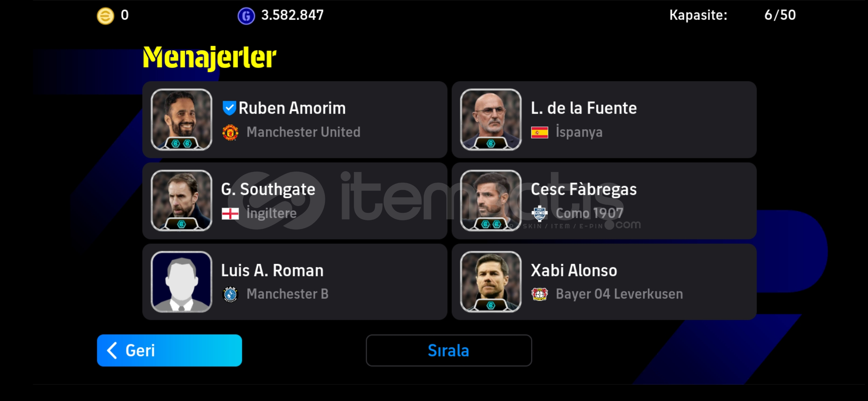Open Ruben Amorim's portrait thumbnail

(x=181, y=120)
